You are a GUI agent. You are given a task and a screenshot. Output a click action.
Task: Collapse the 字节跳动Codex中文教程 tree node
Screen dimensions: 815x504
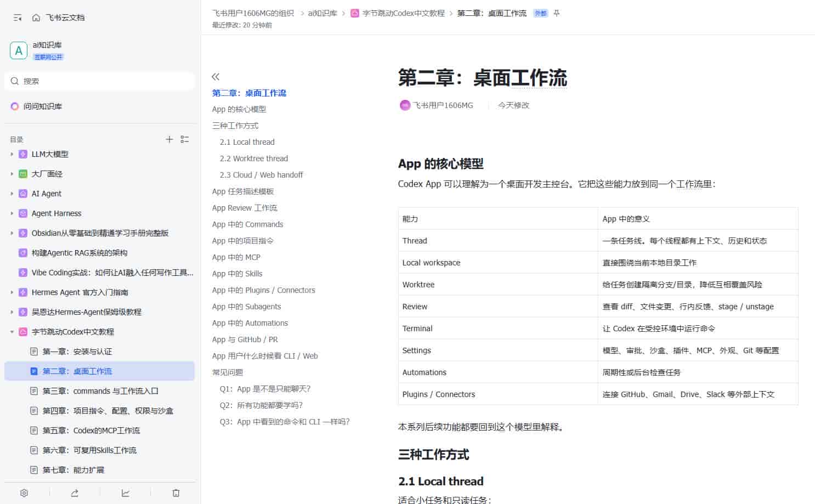[12, 332]
